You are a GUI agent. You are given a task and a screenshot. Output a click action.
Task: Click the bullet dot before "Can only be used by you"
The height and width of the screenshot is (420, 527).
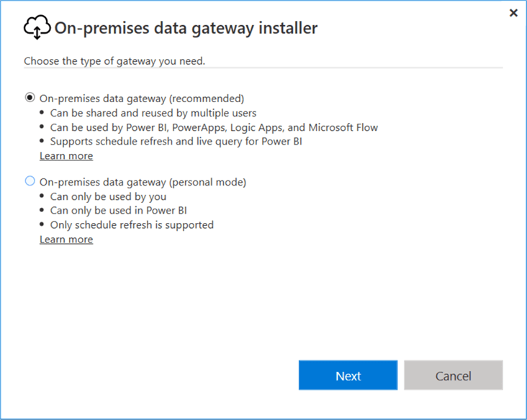coord(42,196)
